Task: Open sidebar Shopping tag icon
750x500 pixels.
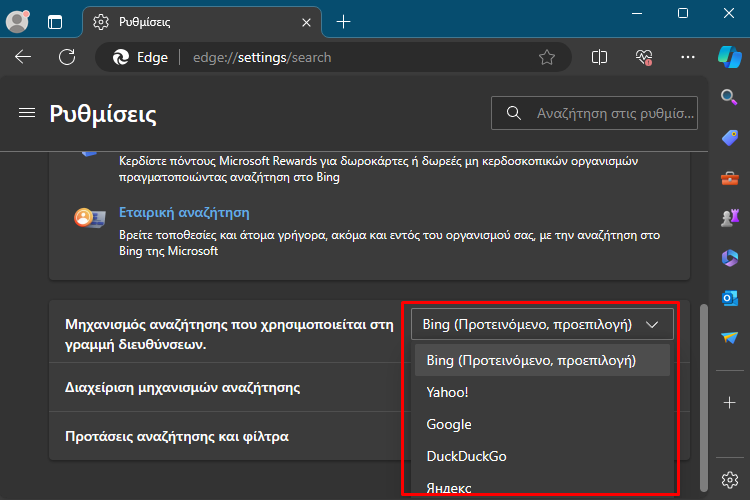Action: click(729, 138)
